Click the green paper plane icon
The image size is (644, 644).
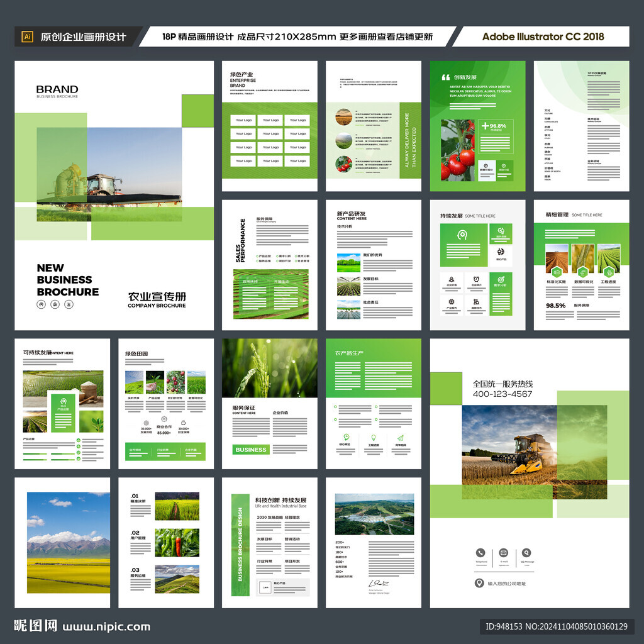[x=401, y=438]
